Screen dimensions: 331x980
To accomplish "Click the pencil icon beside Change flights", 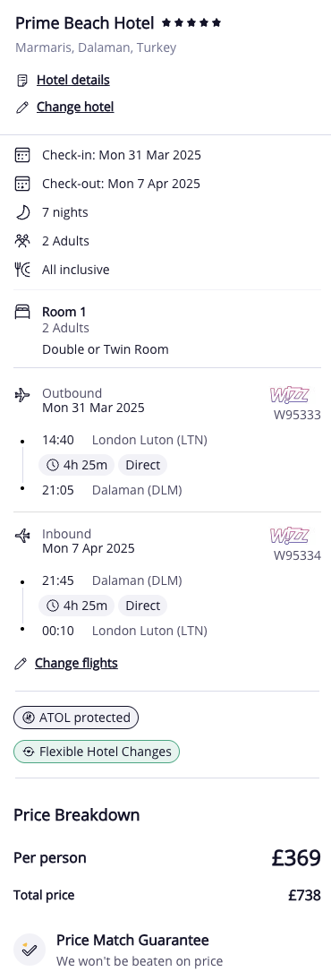I will pos(21,664).
